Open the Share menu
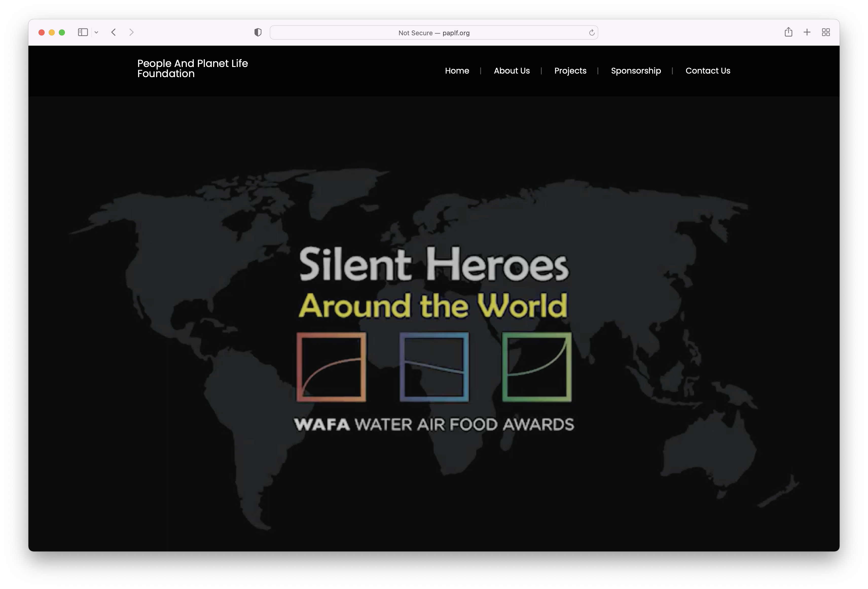The height and width of the screenshot is (589, 868). (x=788, y=32)
